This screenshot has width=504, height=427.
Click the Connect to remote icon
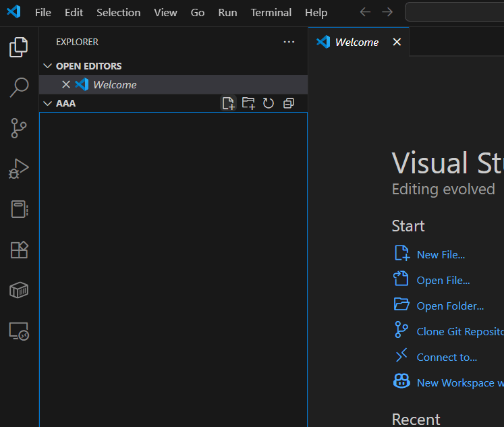tap(401, 355)
